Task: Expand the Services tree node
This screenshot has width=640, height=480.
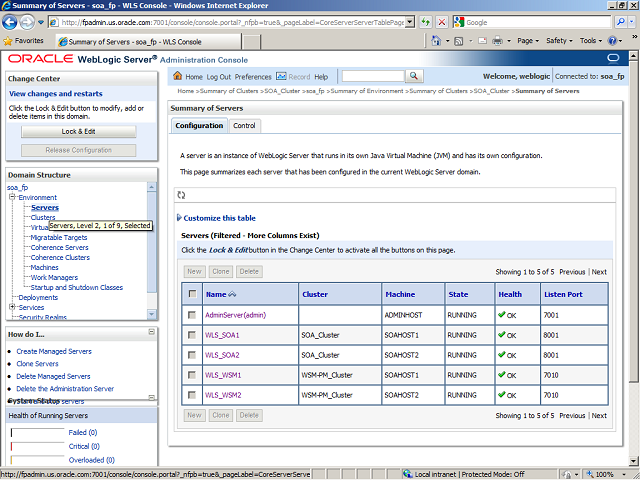Action: click(x=11, y=307)
